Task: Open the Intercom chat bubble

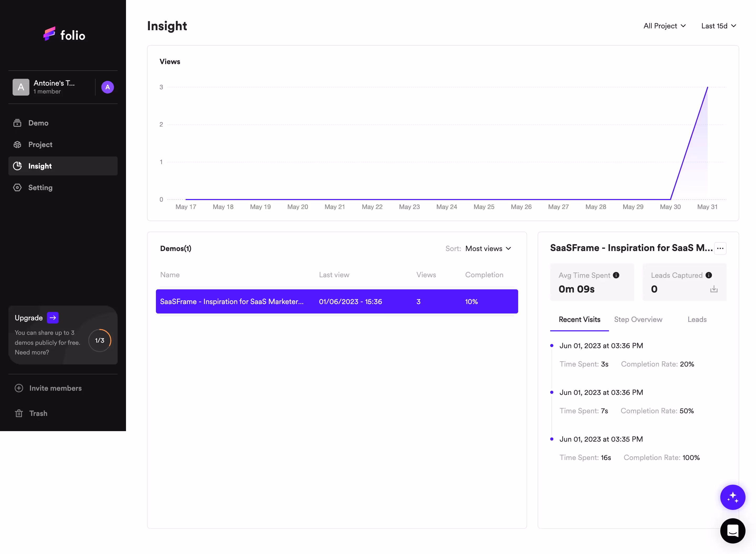Action: click(733, 531)
